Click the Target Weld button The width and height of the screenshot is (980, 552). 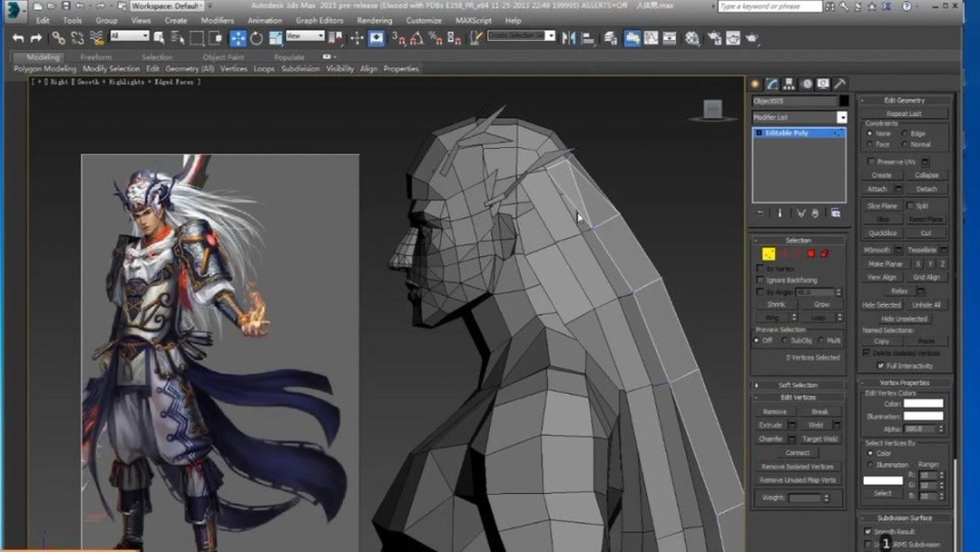tap(818, 439)
